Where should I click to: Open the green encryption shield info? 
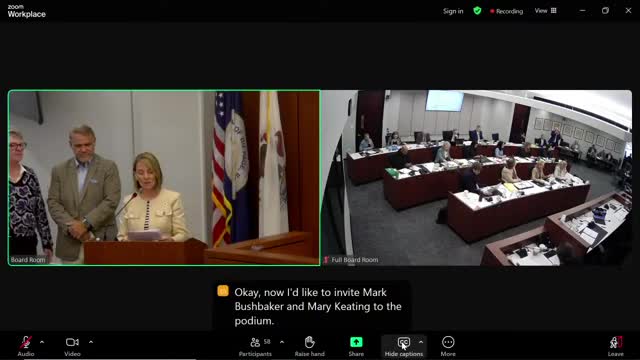pos(477,11)
